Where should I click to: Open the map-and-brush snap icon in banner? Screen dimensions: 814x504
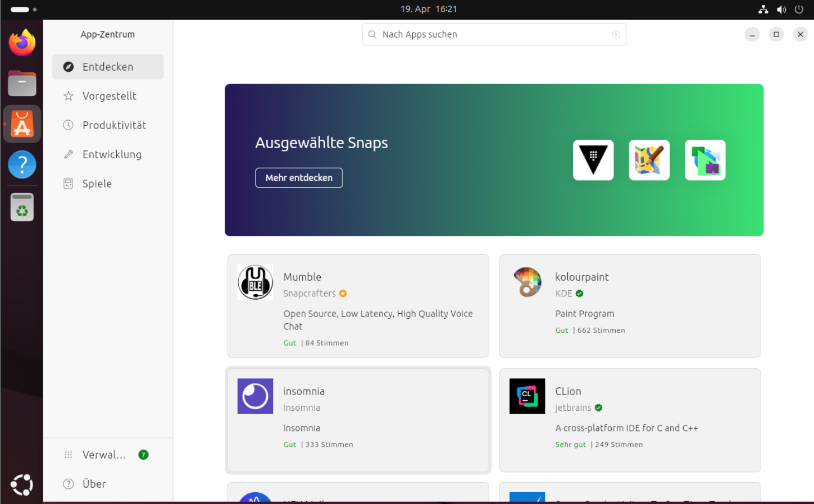[x=649, y=160]
